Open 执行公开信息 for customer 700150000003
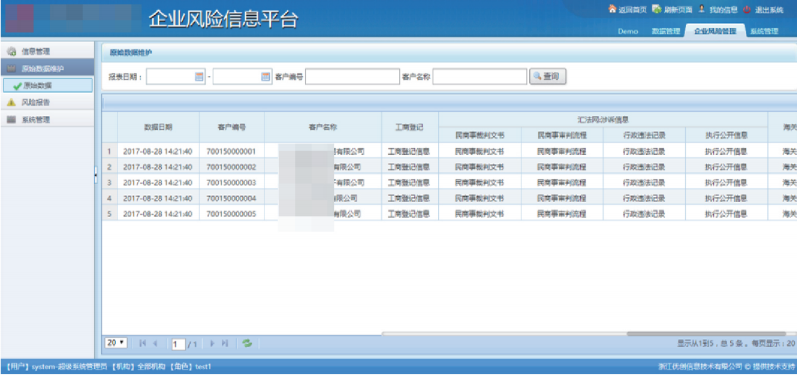The width and height of the screenshot is (797, 375). (726, 182)
